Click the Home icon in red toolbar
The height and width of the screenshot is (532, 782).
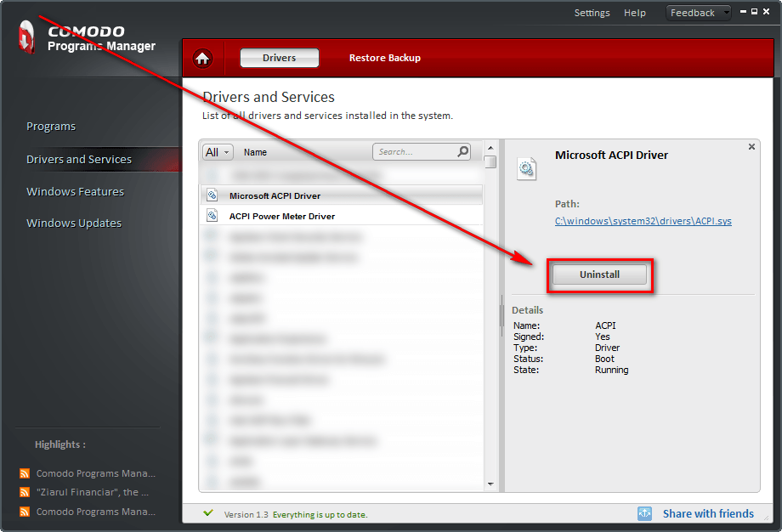202,58
